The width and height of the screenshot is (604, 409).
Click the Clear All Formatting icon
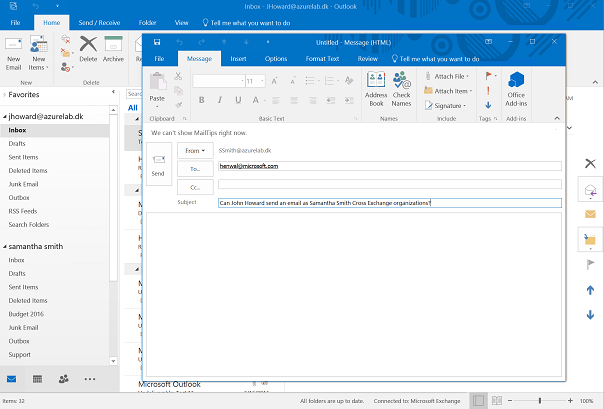pos(349,80)
